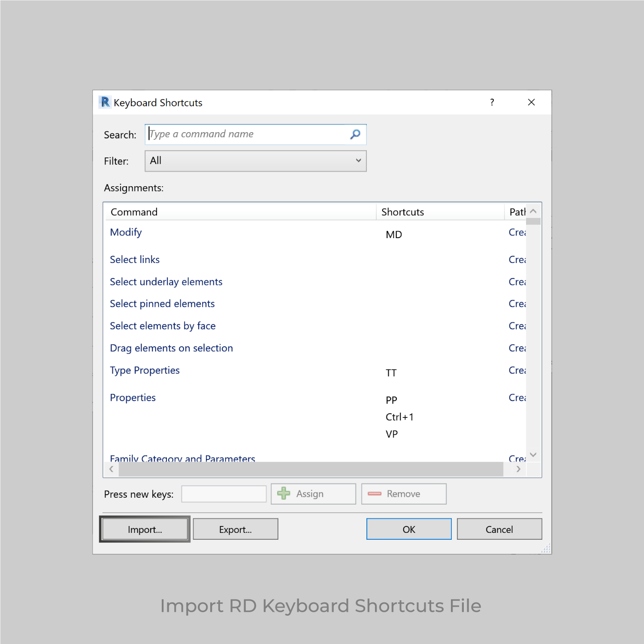Click the Command column header
Image resolution: width=644 pixels, height=644 pixels.
tap(134, 212)
